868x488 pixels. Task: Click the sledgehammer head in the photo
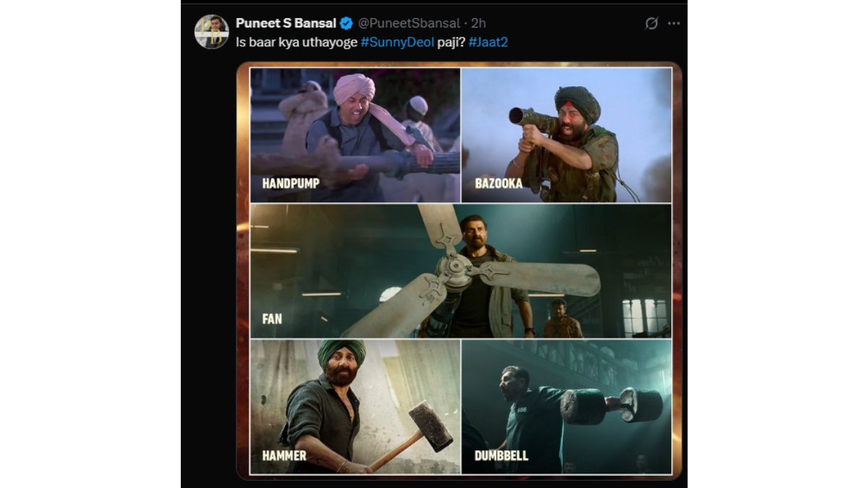click(x=430, y=425)
